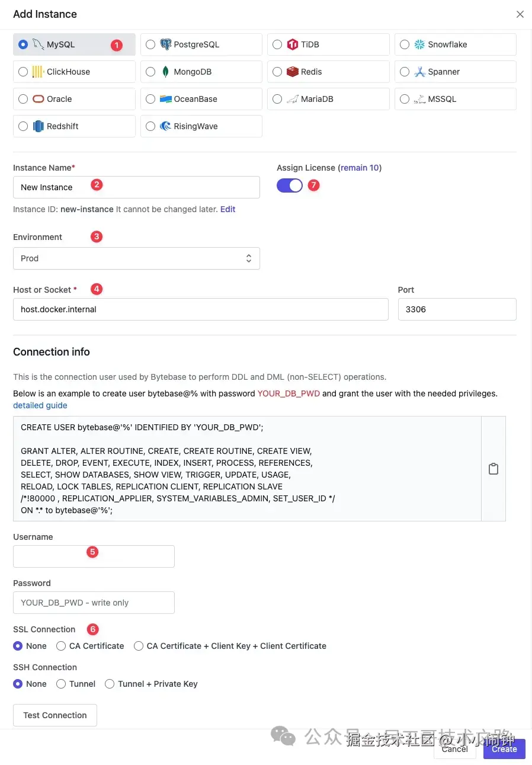Click the Test Connection button
The image size is (532, 765).
pos(55,715)
